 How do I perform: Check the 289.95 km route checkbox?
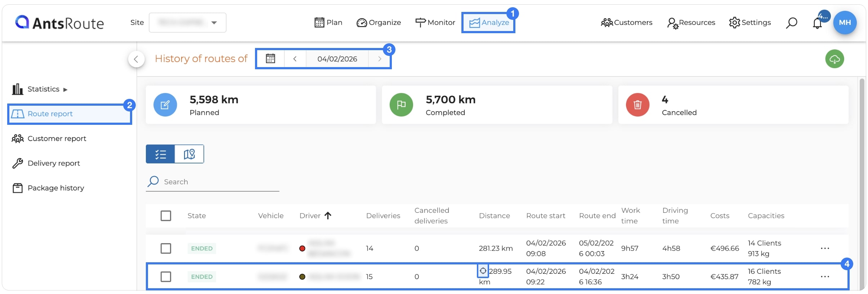tap(166, 277)
